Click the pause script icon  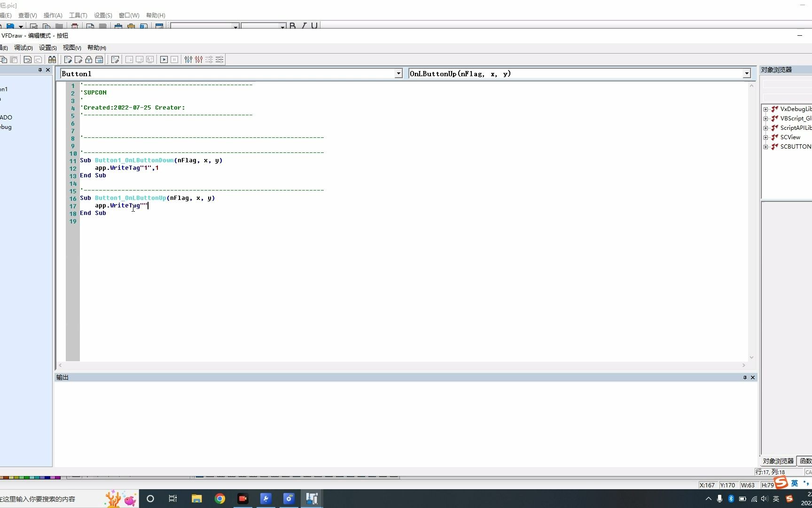point(174,60)
